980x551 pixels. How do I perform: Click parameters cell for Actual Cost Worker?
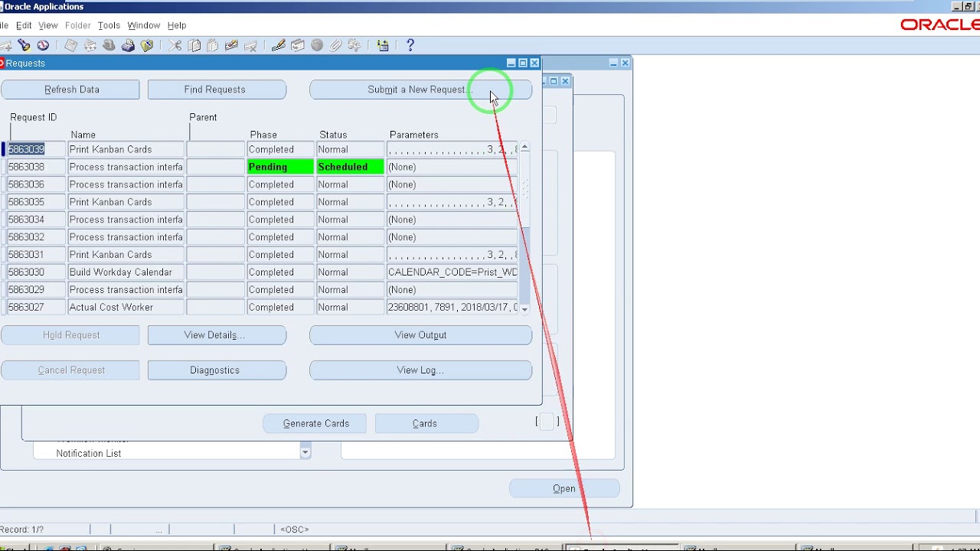coord(452,308)
